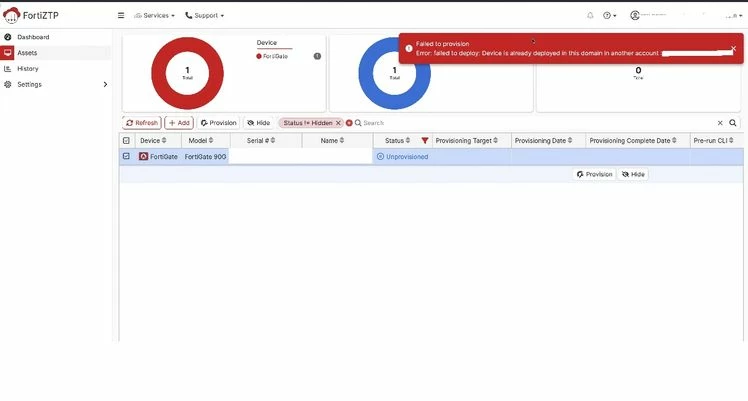Viewport: 748px width, 401px height.
Task: Sort by Provisioning Complete Date column
Action: (x=633, y=140)
